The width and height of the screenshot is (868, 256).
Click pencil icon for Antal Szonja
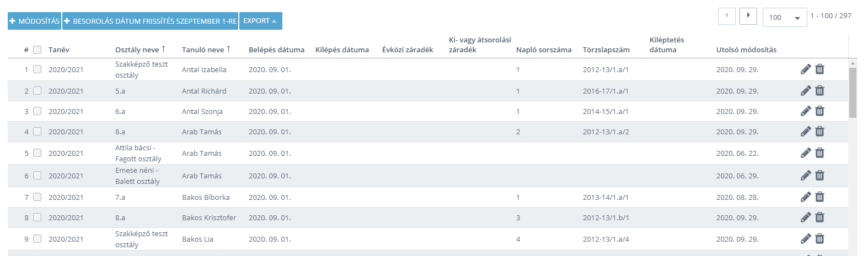pos(806,111)
